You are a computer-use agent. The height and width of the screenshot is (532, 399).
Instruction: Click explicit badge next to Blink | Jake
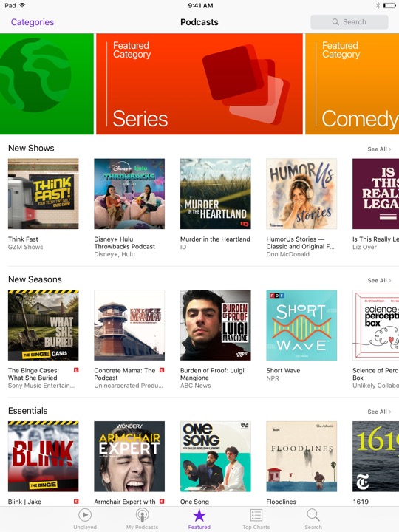pos(76,502)
